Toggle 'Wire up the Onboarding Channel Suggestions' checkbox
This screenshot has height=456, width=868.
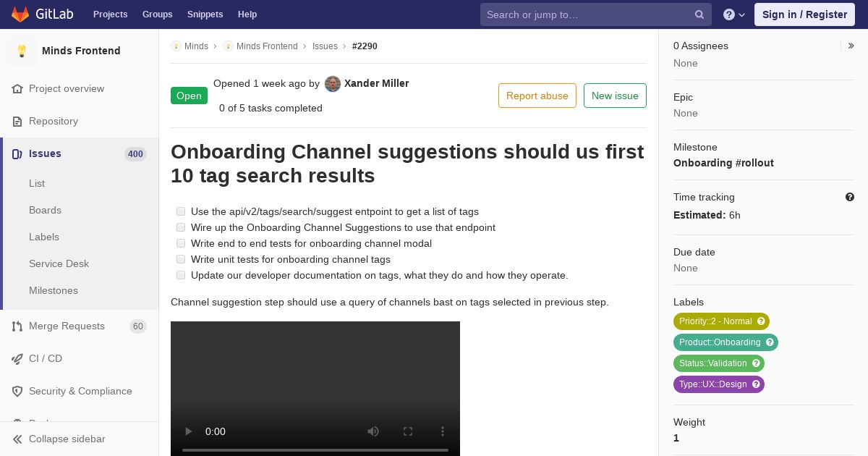coord(181,227)
